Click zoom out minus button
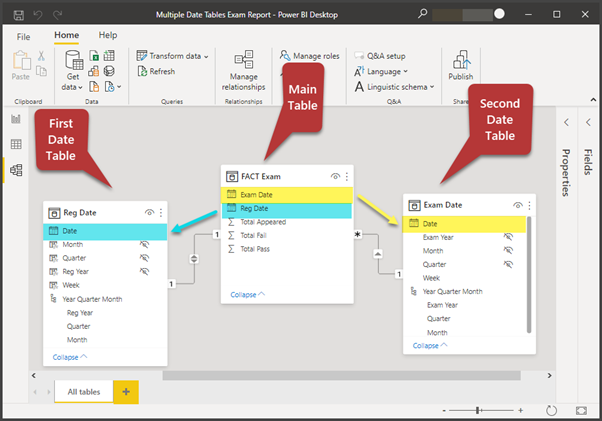 tap(444, 411)
